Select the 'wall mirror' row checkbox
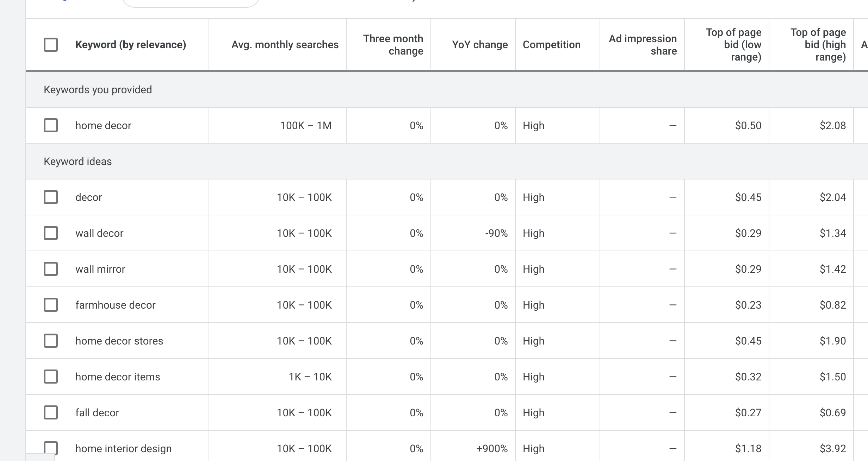868x461 pixels. (51, 269)
